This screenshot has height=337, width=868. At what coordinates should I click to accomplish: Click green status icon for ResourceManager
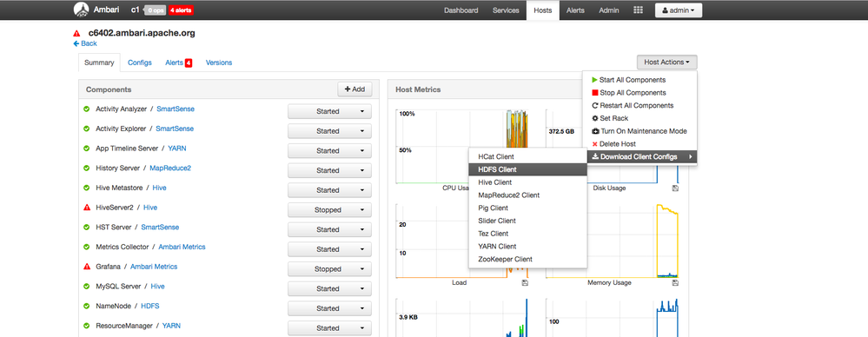pyautogui.click(x=86, y=326)
